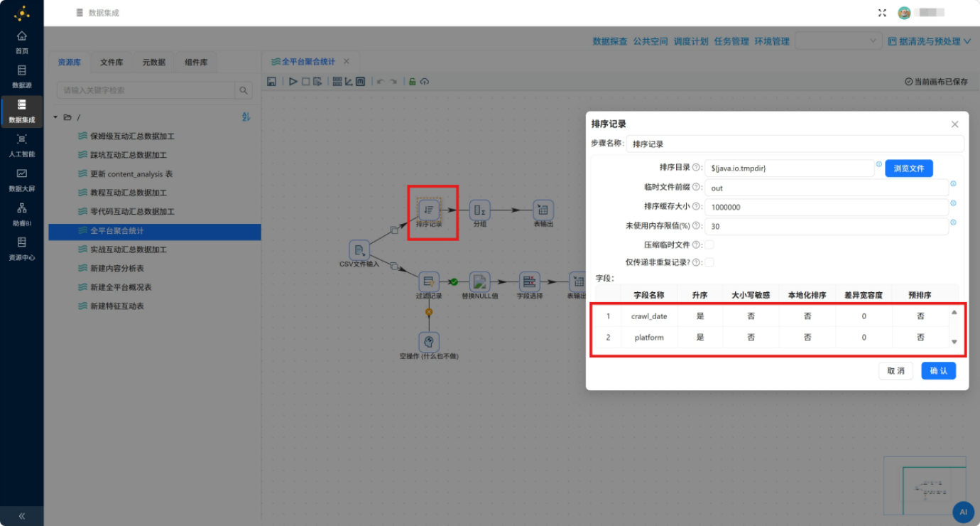Screen dimensions: 980x526
Task: Click the cloud upload publish icon
Action: [x=425, y=82]
